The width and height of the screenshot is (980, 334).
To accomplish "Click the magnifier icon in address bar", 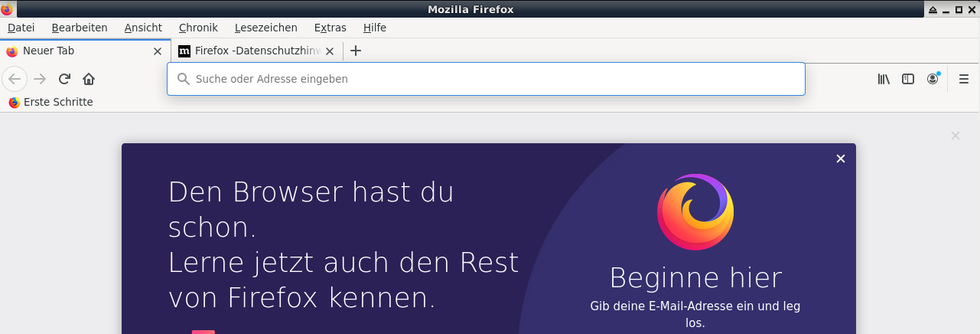I will [184, 79].
